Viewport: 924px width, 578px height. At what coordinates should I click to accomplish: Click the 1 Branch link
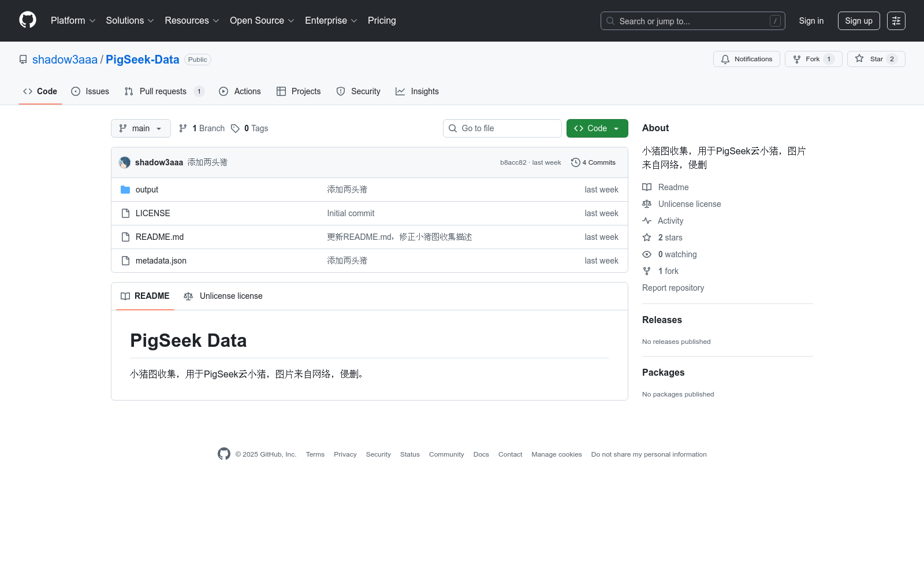coord(202,128)
